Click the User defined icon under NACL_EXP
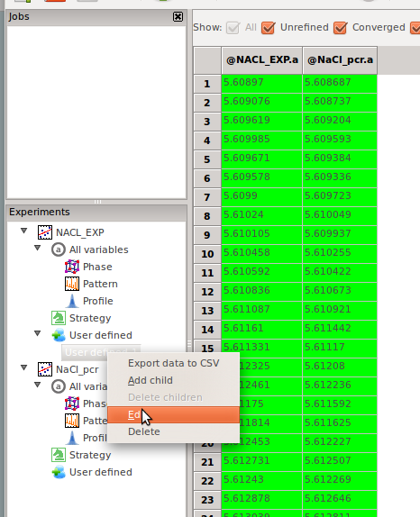This screenshot has height=517, width=420. pos(59,335)
